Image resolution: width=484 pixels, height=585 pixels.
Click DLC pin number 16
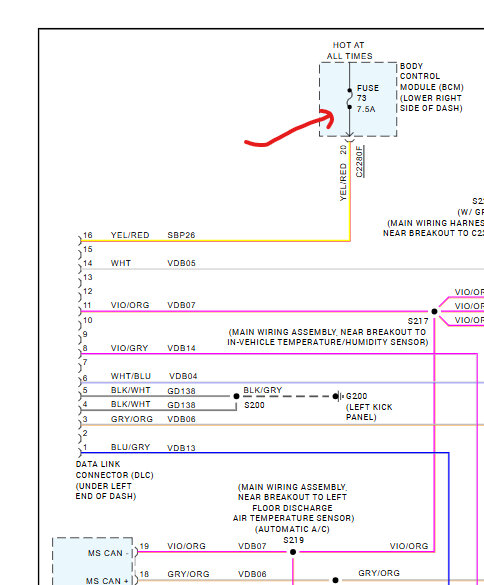point(88,235)
